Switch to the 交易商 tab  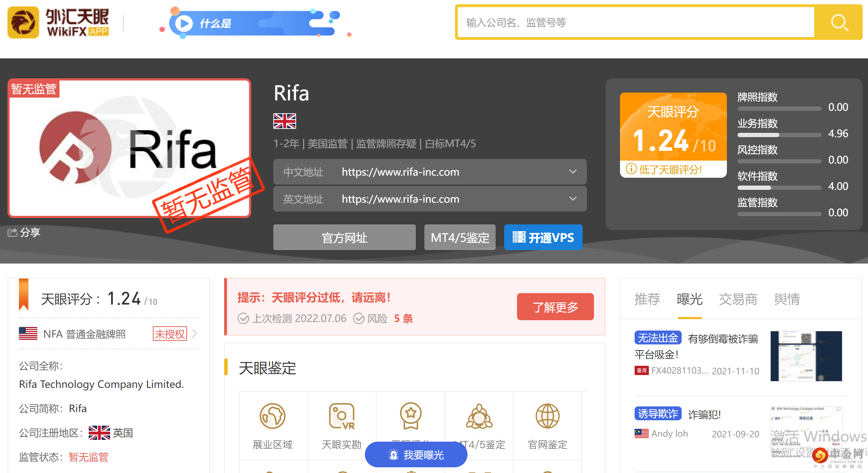[x=738, y=299]
